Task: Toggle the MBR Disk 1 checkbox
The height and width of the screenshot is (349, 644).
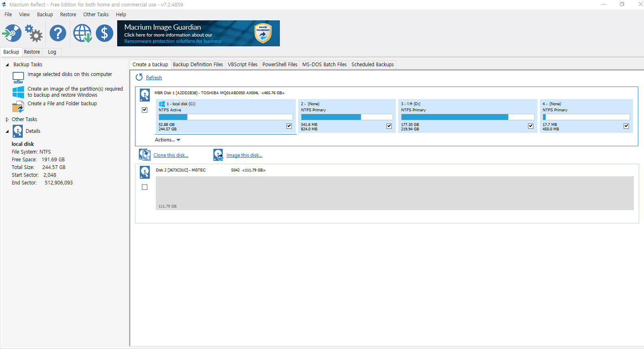Action: coord(144,110)
